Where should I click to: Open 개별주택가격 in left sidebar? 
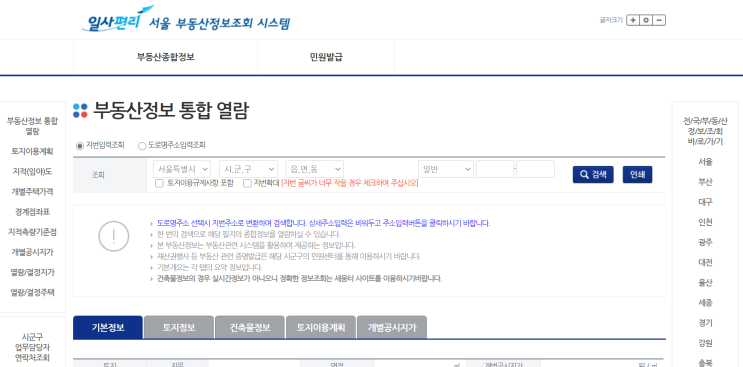(32, 192)
